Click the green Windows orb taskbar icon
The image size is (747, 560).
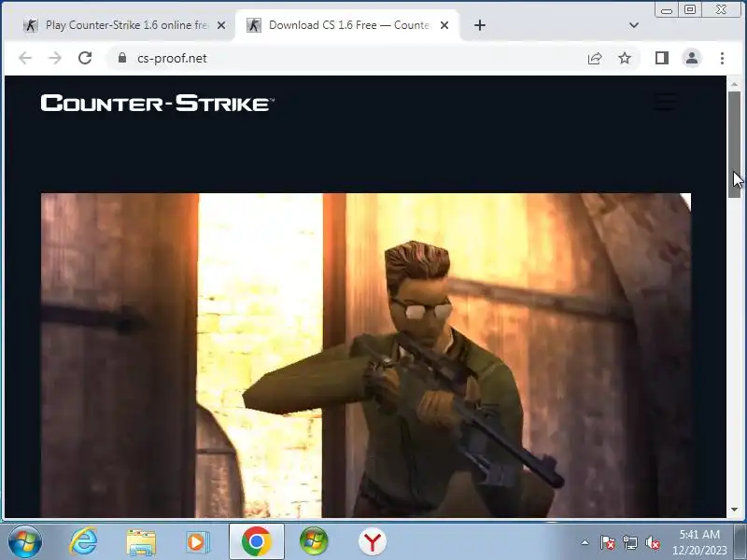click(x=314, y=541)
